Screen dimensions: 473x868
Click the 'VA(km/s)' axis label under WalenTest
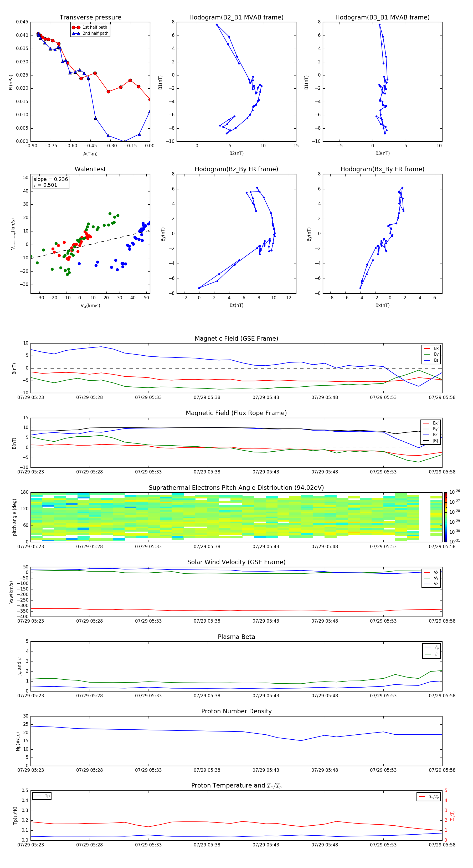tap(90, 306)
